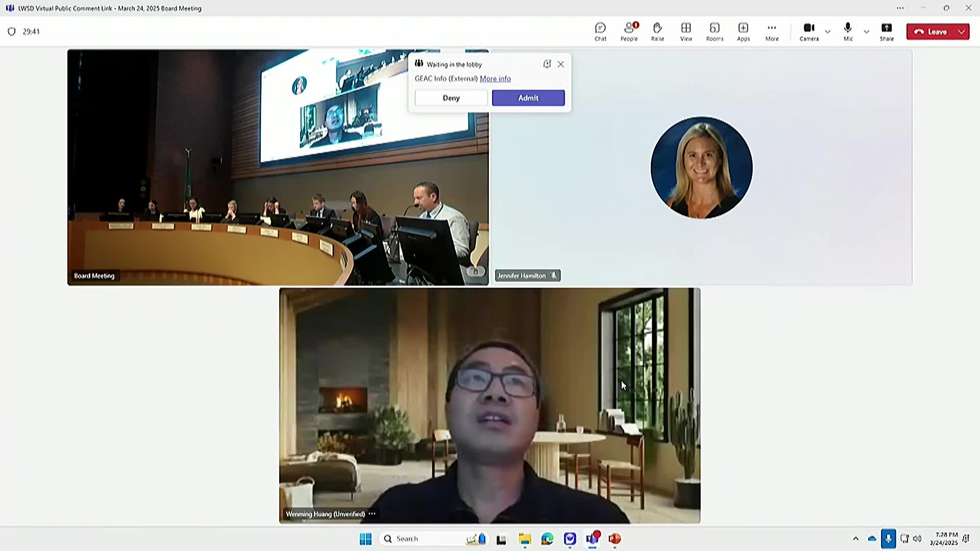Expand Mic options dropdown arrow

click(867, 32)
